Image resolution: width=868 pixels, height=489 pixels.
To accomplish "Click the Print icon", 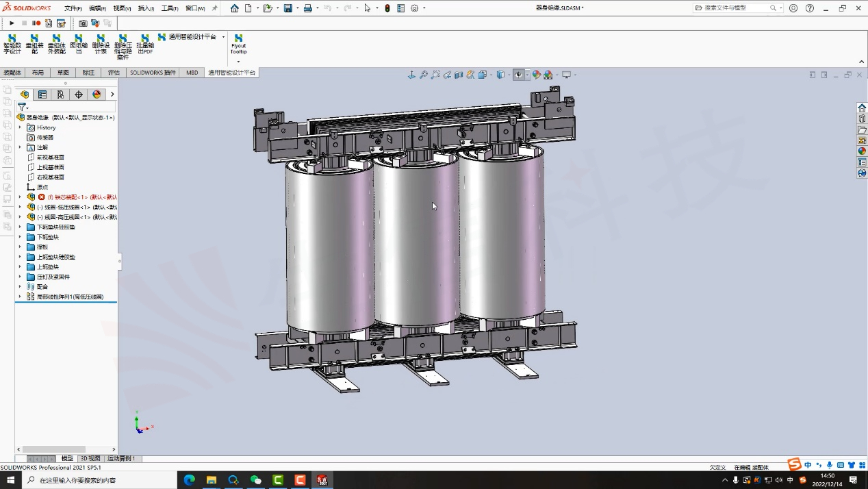I will coord(307,8).
